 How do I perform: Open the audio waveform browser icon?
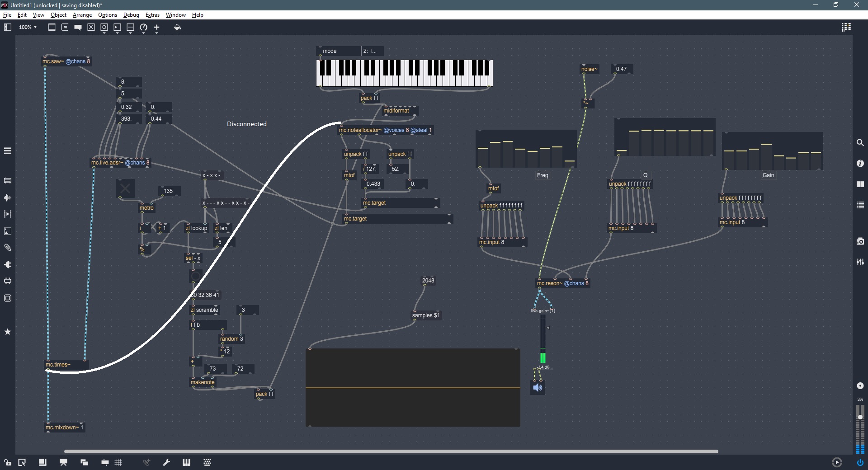point(8,197)
